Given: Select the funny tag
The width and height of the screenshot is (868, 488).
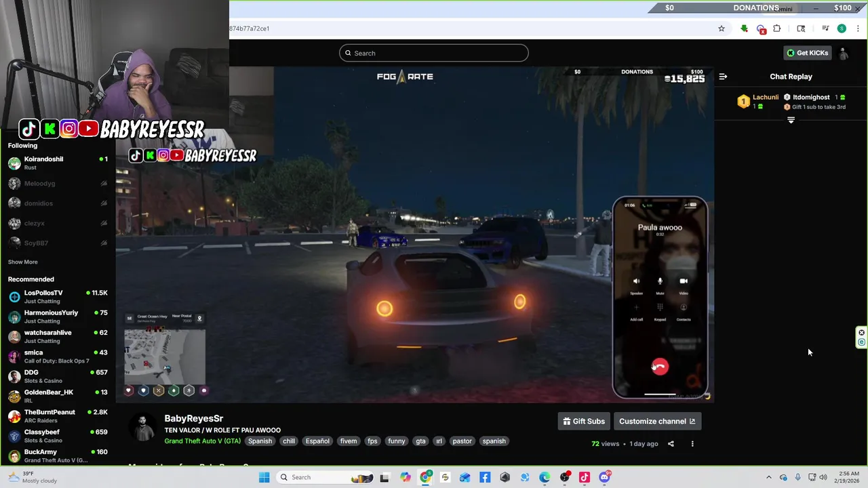Looking at the screenshot, I should point(397,441).
